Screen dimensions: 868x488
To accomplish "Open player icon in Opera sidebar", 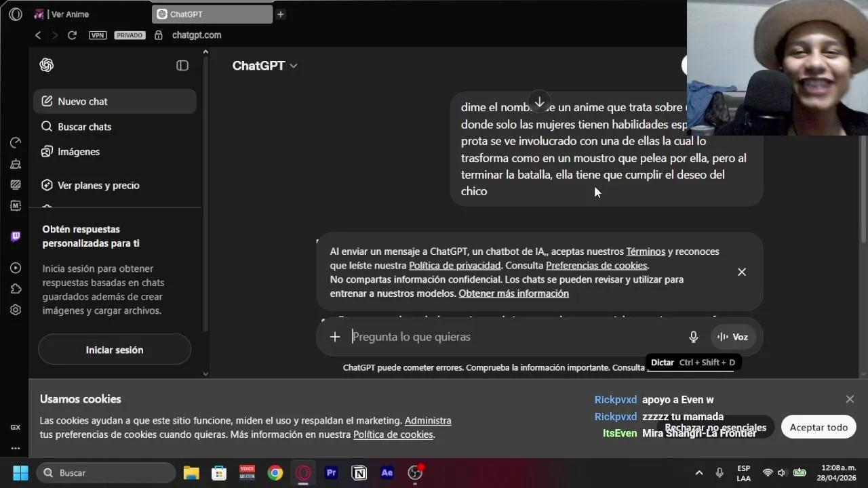I will click(16, 268).
